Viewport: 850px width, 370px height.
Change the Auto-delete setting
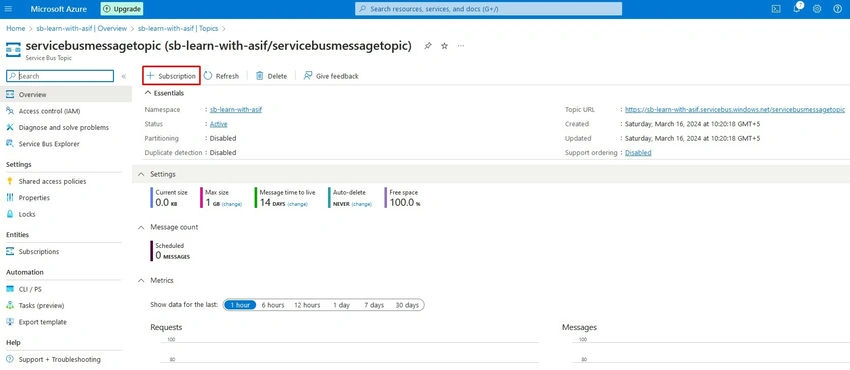pyautogui.click(x=362, y=204)
